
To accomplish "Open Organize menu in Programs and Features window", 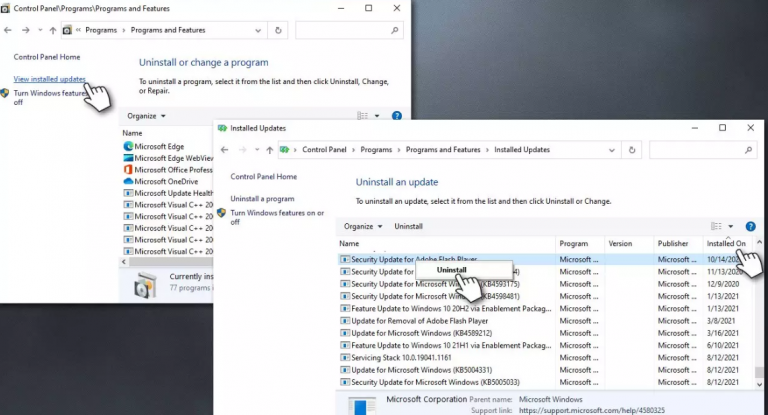I will click(146, 116).
